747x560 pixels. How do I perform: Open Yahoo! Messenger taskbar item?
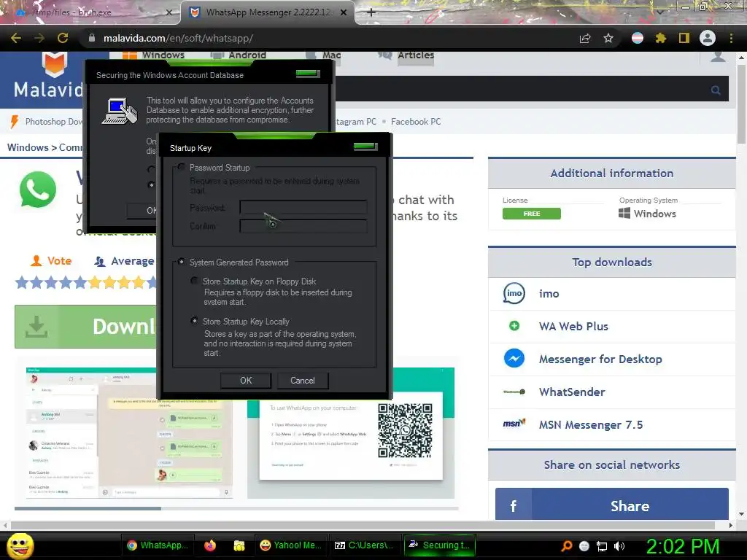pos(290,545)
